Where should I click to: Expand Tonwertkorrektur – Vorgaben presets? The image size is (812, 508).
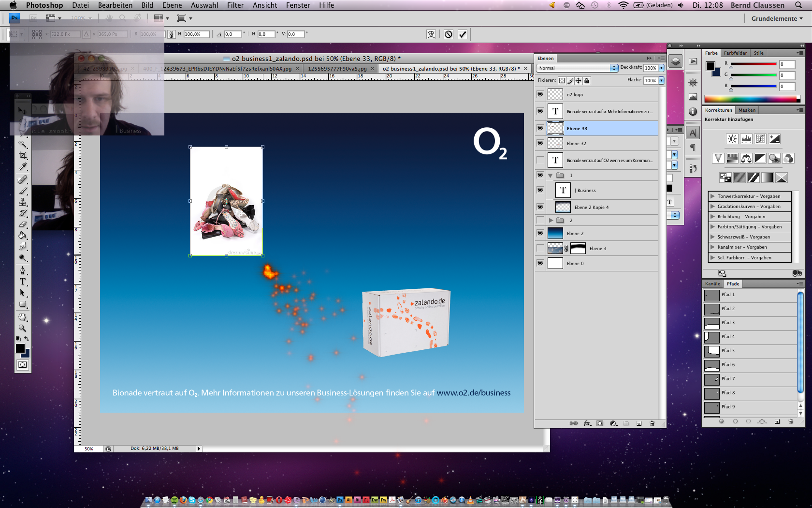[x=712, y=196]
